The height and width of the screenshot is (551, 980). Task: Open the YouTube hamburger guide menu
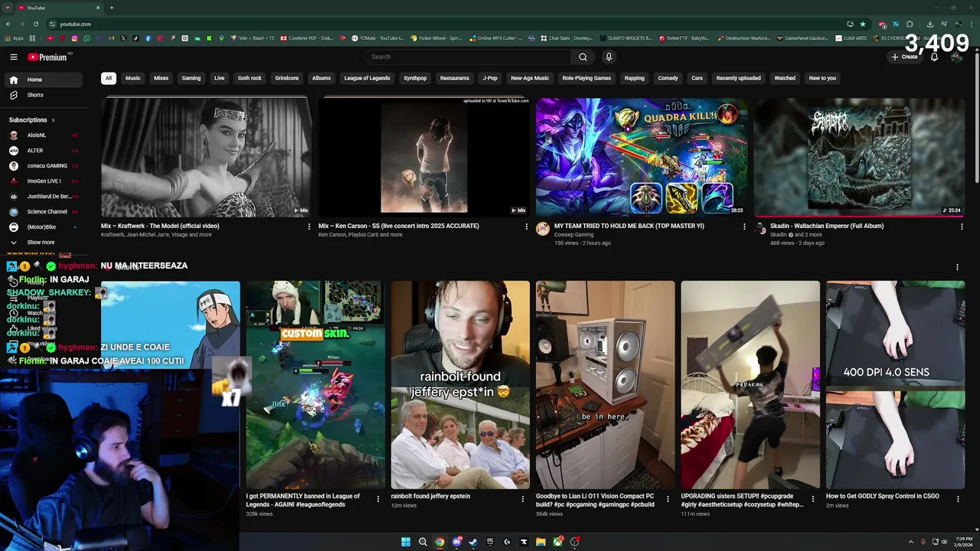tap(14, 57)
